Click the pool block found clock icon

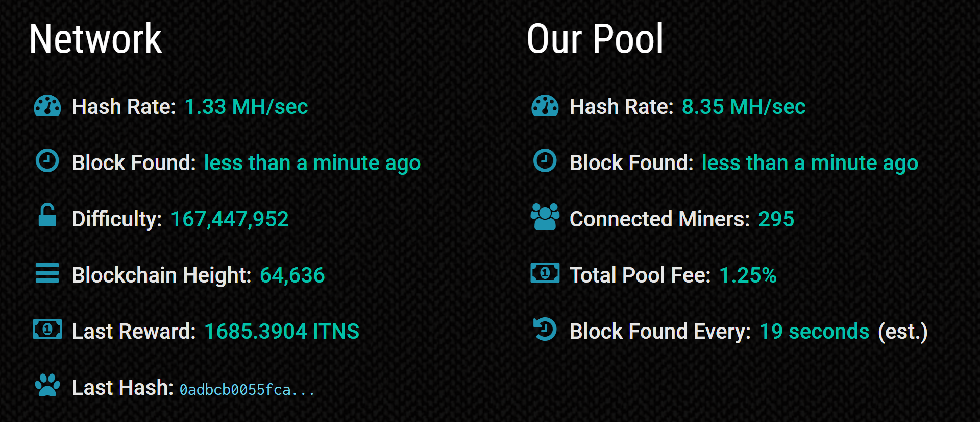point(545,160)
